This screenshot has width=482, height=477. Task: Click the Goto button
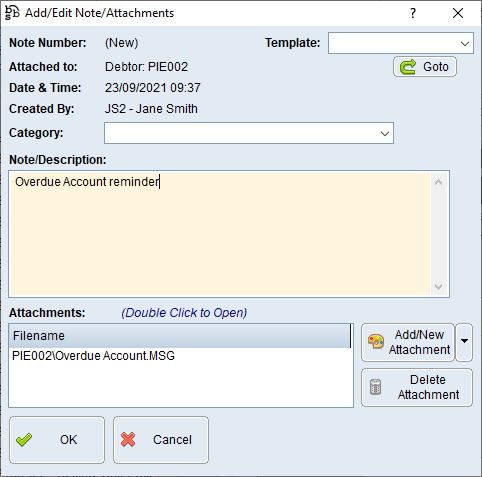point(425,67)
